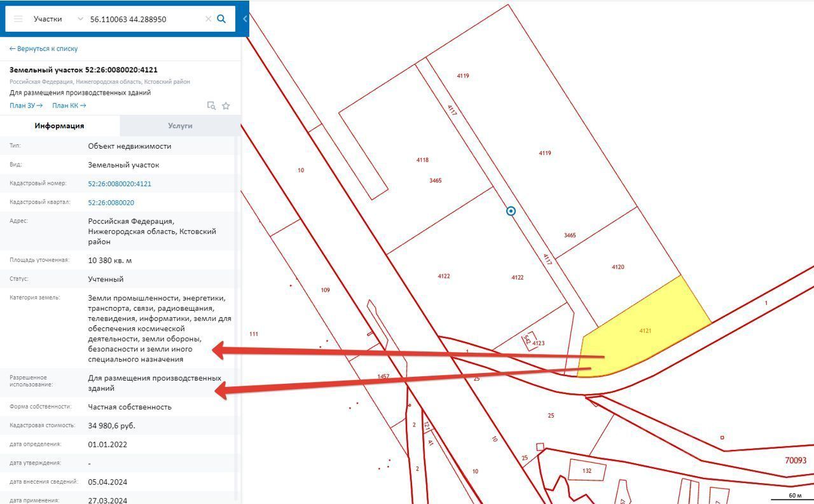Open the hamburger menu in search bar

(x=18, y=19)
